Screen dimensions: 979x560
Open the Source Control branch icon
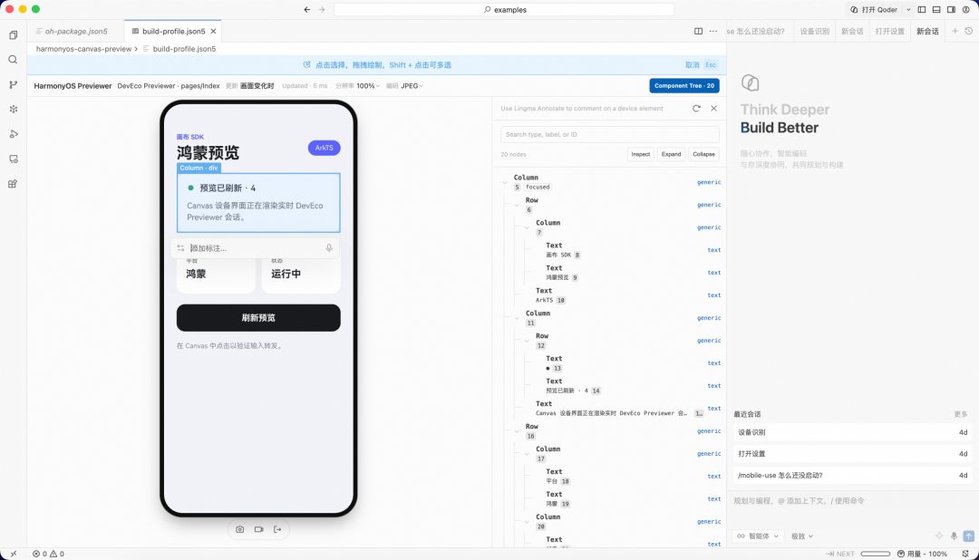13,85
